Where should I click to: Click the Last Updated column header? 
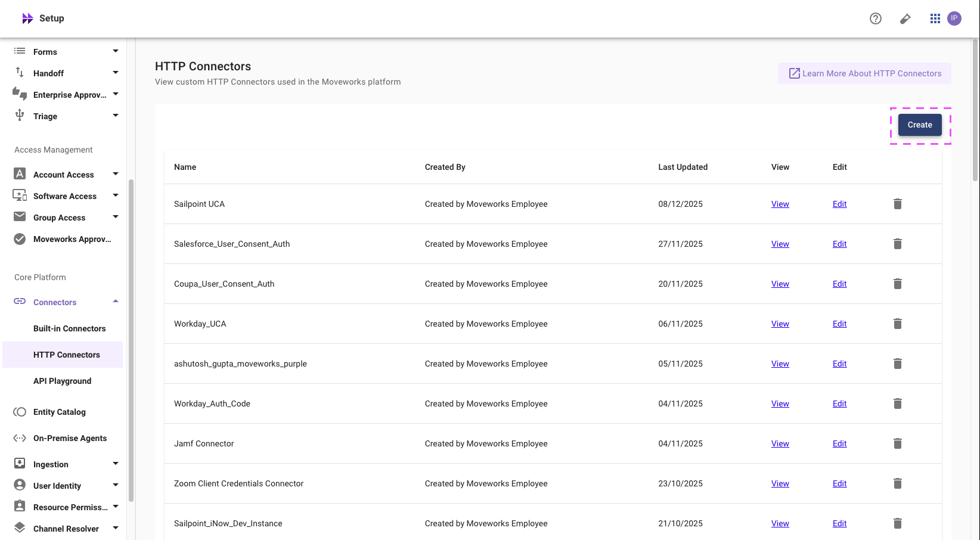click(683, 167)
